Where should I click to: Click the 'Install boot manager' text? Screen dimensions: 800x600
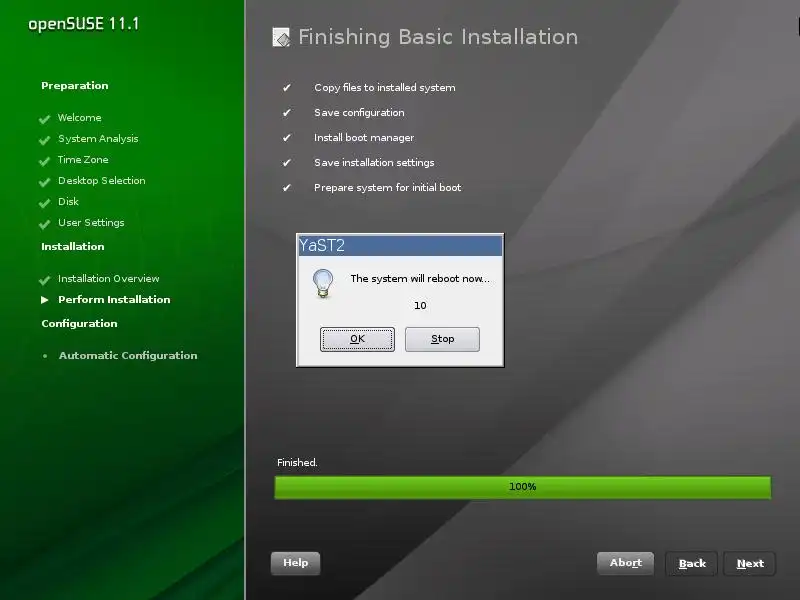[x=364, y=138]
